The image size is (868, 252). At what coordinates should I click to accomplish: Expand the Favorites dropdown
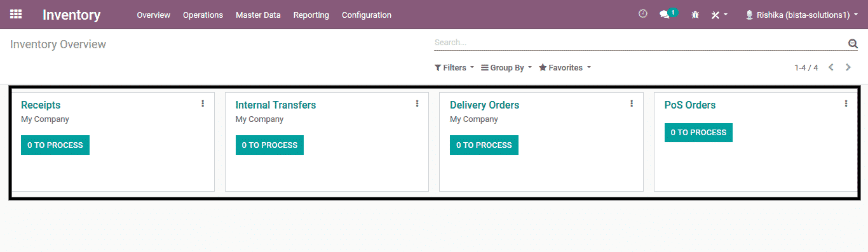[x=565, y=67]
